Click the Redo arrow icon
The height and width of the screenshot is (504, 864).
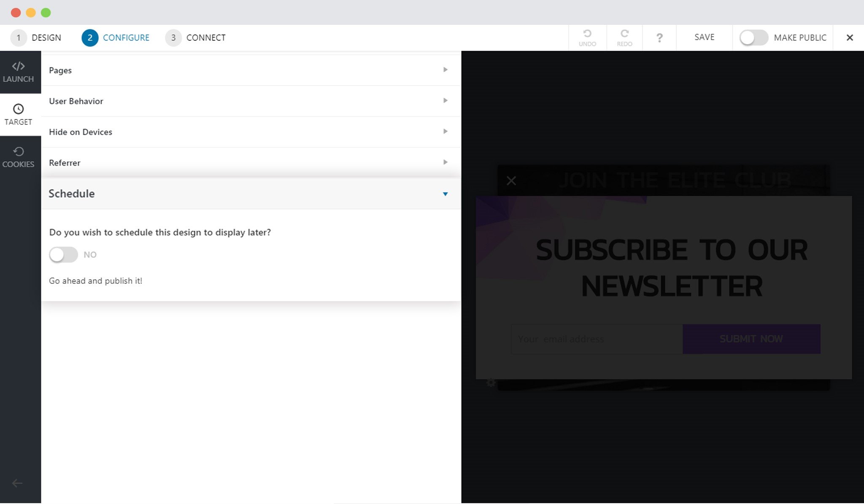(x=624, y=34)
